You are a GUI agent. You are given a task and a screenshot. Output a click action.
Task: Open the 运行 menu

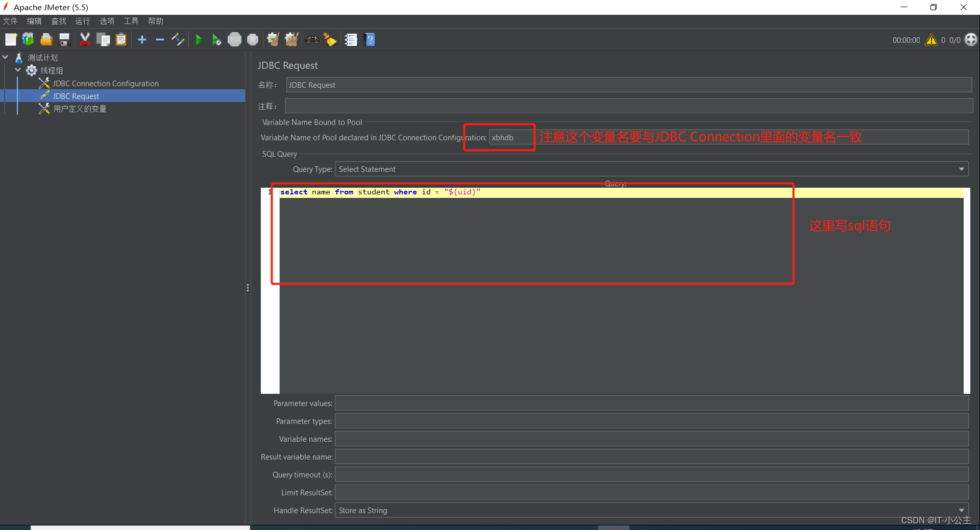pos(83,21)
